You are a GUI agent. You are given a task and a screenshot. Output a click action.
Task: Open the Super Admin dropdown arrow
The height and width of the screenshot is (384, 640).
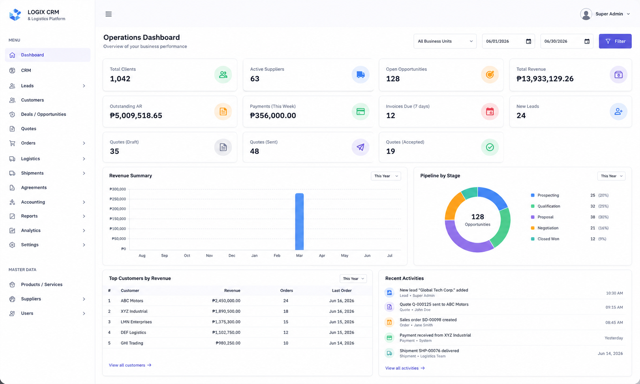tap(629, 14)
